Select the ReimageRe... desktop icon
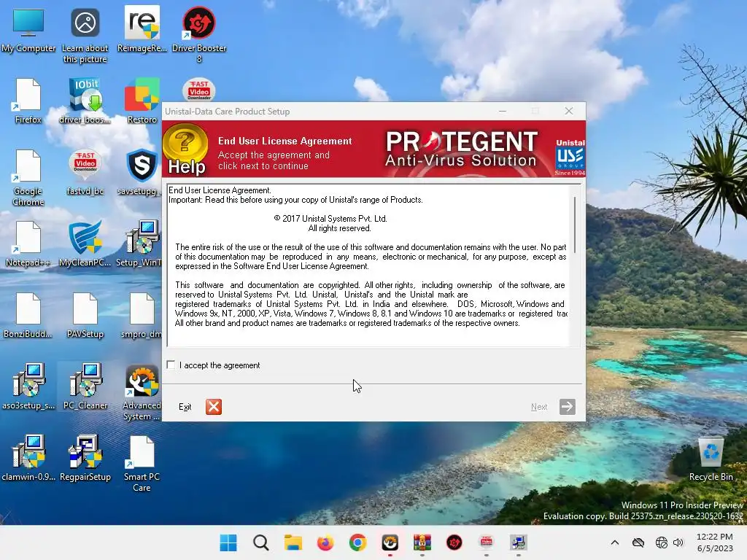The image size is (747, 560). pos(142,31)
